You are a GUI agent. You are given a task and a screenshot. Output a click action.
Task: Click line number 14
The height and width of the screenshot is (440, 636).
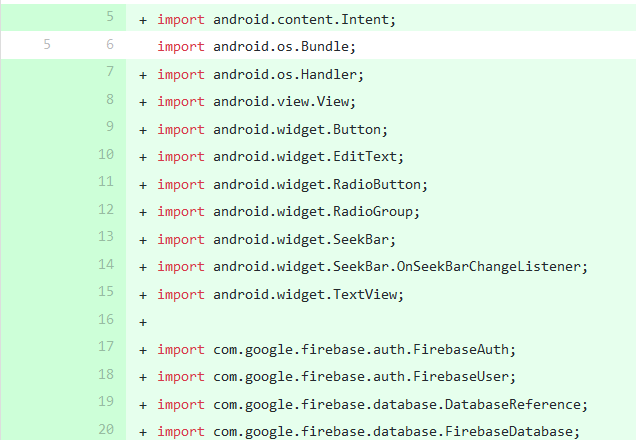[106, 264]
